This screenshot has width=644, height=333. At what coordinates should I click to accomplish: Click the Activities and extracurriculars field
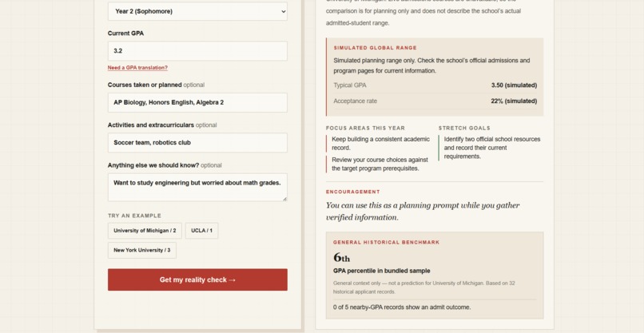pyautogui.click(x=197, y=143)
